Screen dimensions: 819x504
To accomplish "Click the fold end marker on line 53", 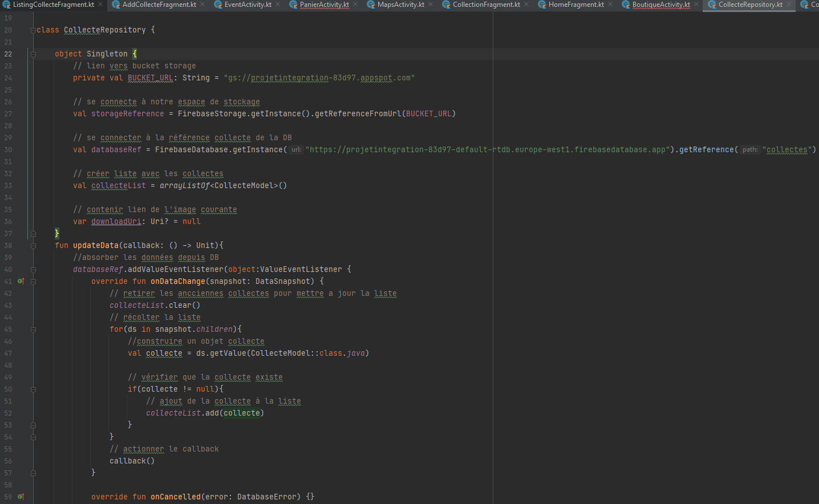I will point(33,425).
